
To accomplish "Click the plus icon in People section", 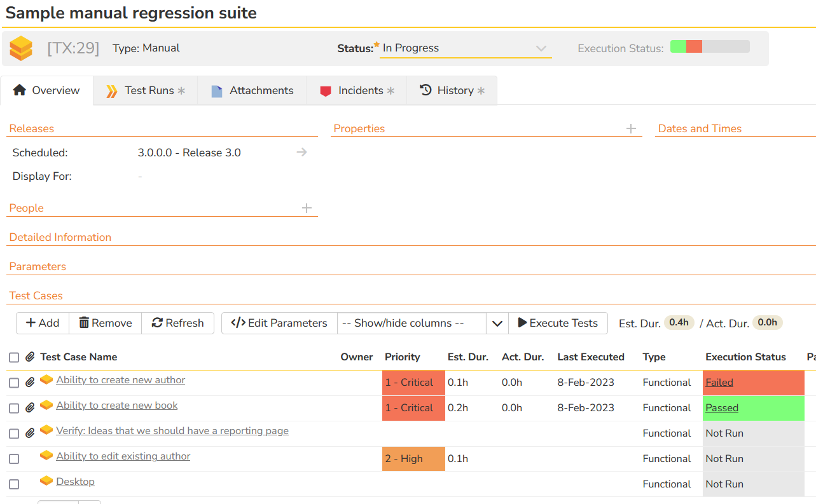I will pos(307,208).
